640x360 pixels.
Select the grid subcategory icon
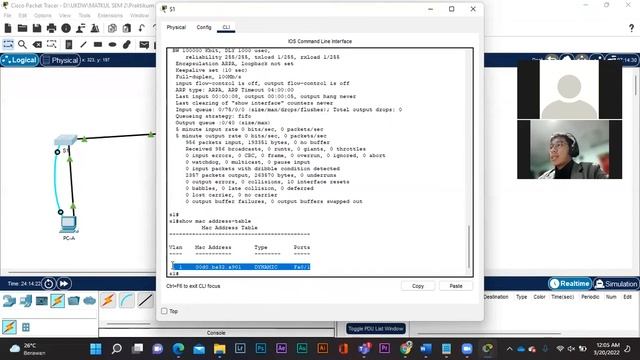[26, 327]
